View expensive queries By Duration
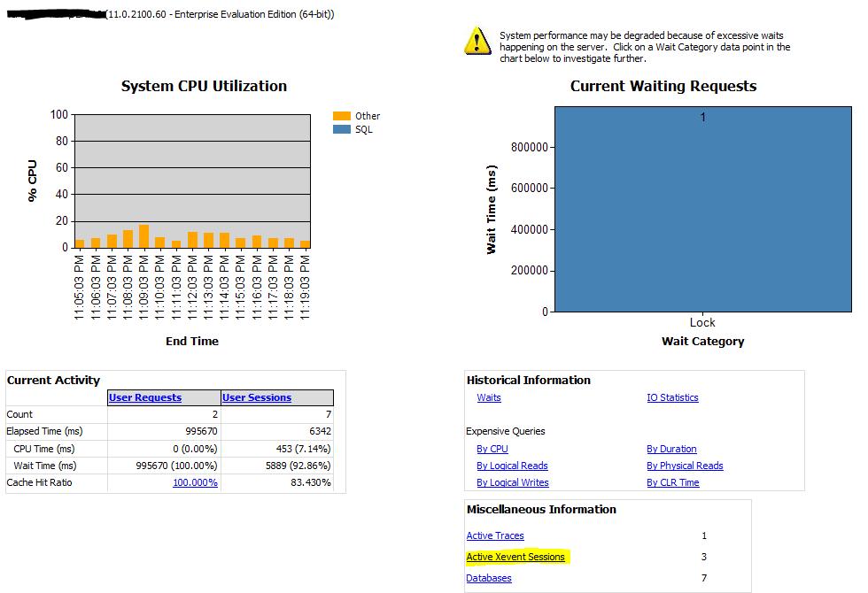Viewport: 868px width, 593px height. tap(671, 449)
